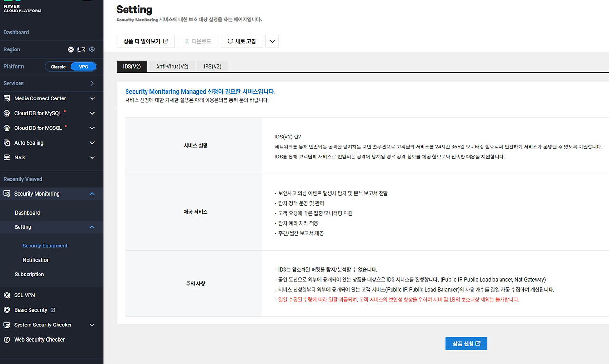Click the Setting page title
Viewport: 609px width, 364px height.
click(134, 10)
